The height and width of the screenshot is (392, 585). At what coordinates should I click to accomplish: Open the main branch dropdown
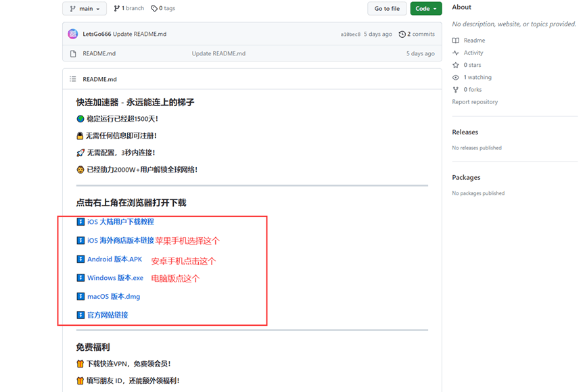point(85,9)
